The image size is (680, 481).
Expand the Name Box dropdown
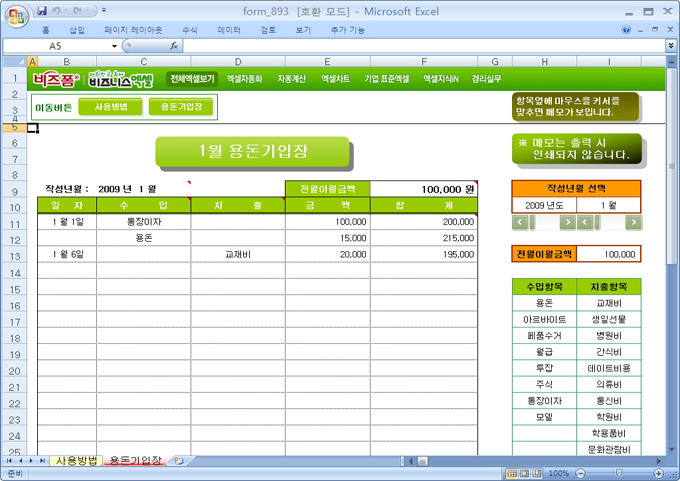(x=114, y=46)
